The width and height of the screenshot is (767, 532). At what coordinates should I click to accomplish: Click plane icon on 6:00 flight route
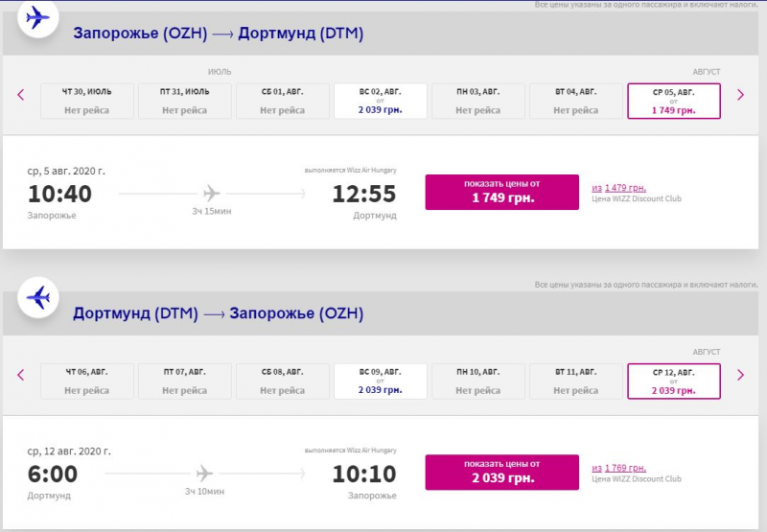(204, 474)
